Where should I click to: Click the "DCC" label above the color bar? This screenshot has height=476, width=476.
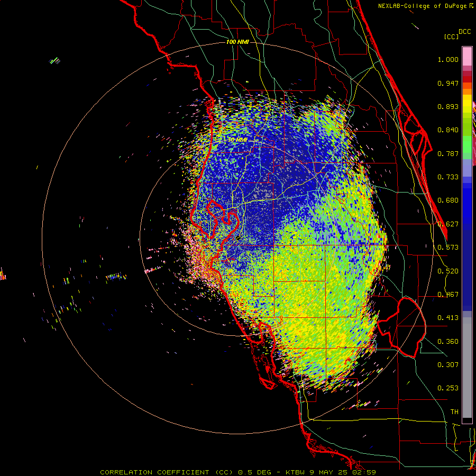(465, 32)
